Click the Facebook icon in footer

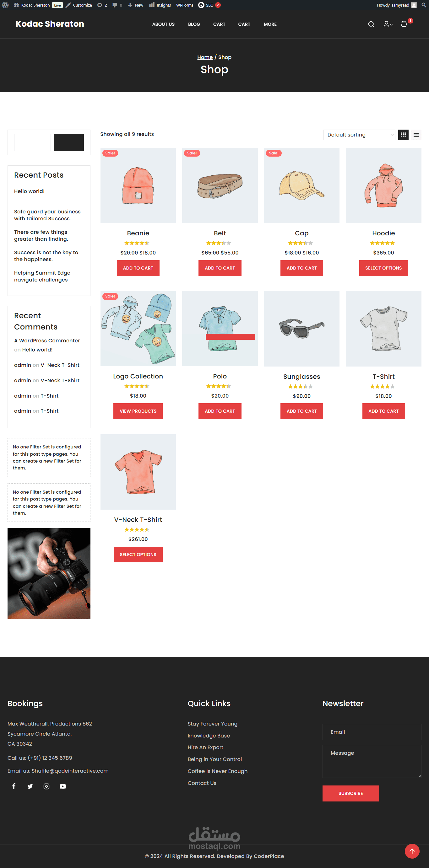pos(14,786)
